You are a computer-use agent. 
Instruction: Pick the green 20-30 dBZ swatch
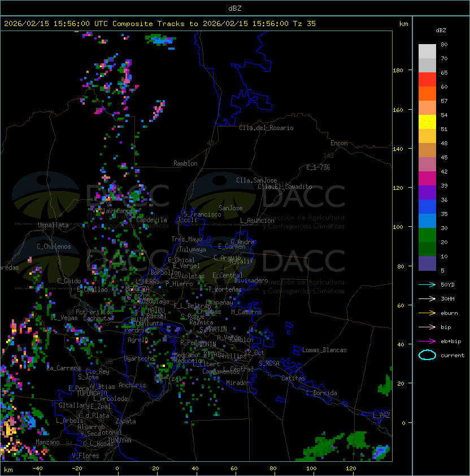[x=427, y=235]
